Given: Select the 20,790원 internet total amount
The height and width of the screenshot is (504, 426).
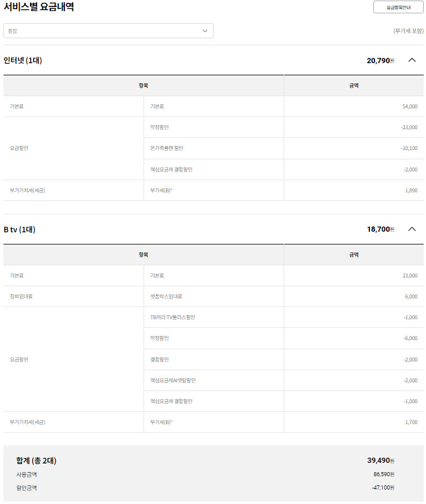Looking at the screenshot, I should pyautogui.click(x=380, y=60).
